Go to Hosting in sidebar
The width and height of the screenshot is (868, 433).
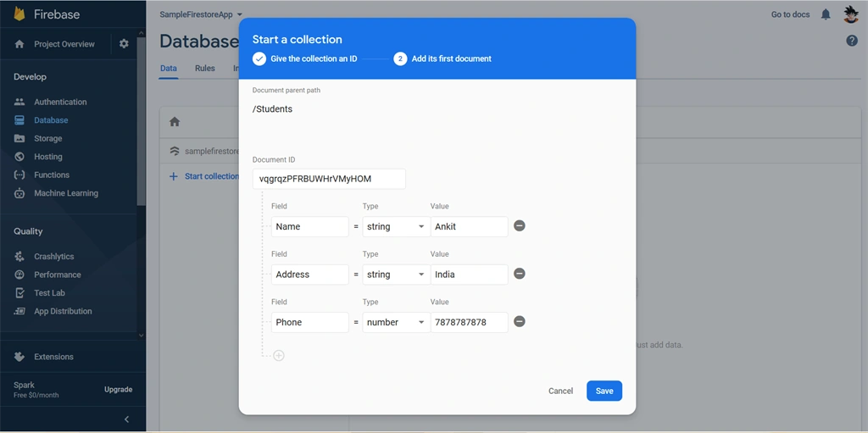point(48,157)
